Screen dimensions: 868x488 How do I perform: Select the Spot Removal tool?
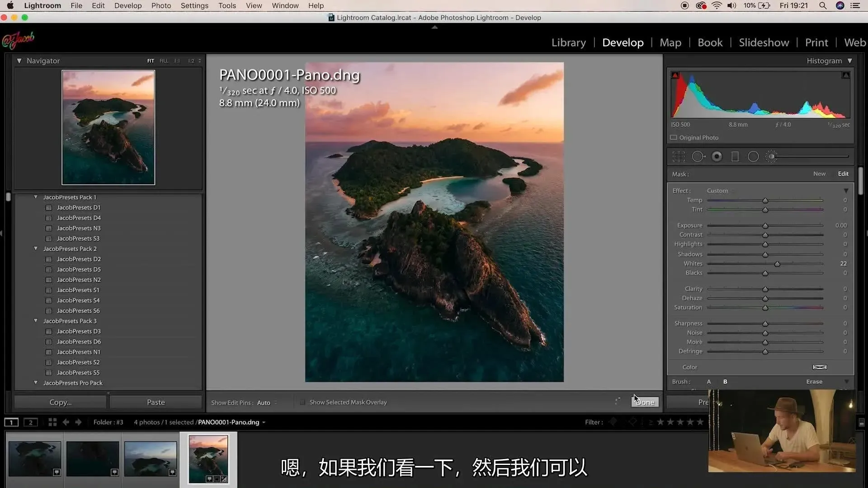pyautogui.click(x=698, y=156)
